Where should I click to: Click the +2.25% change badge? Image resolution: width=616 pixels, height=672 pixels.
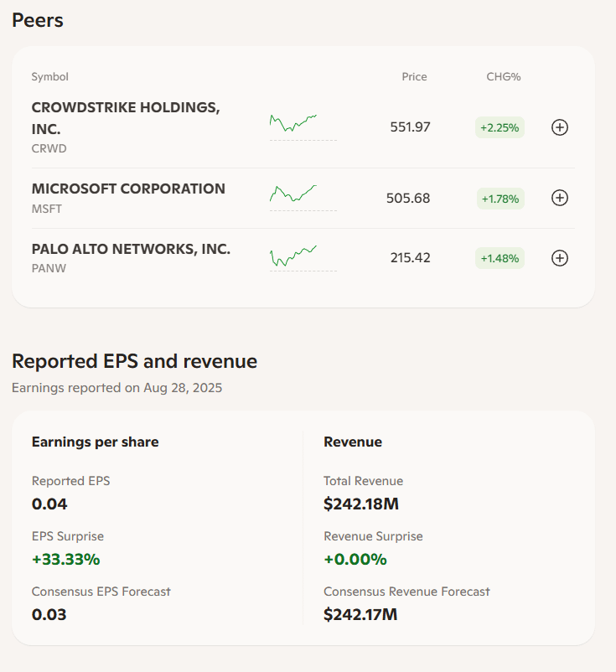[x=500, y=127]
